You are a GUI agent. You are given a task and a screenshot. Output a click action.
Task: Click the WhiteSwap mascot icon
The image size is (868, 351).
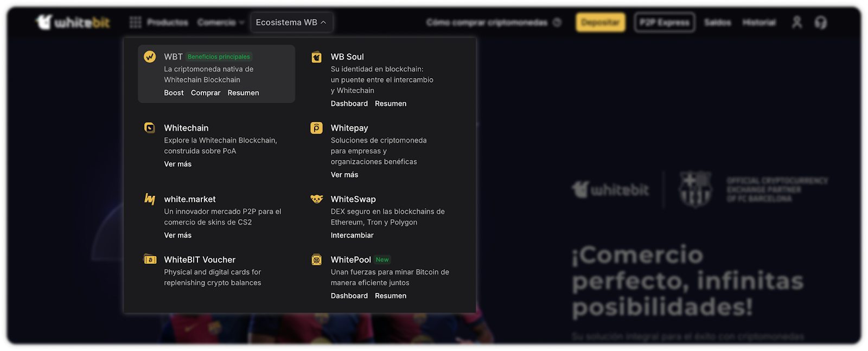coord(316,199)
